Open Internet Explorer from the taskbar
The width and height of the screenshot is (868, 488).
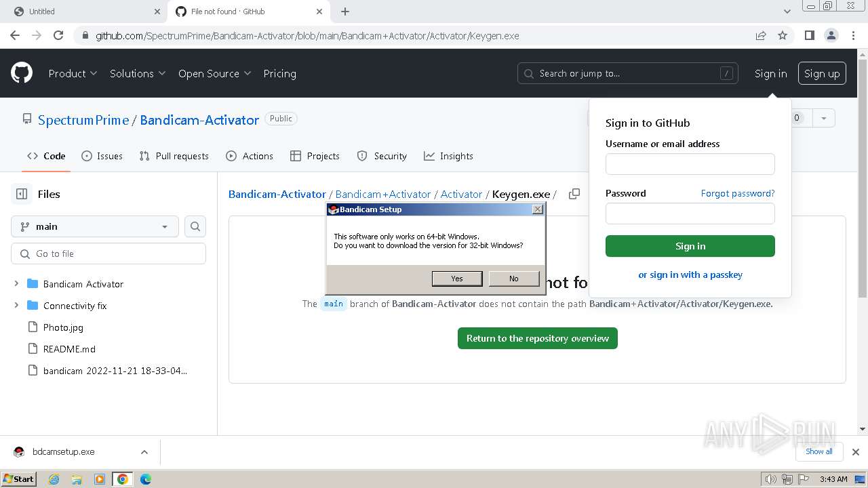coord(54,479)
